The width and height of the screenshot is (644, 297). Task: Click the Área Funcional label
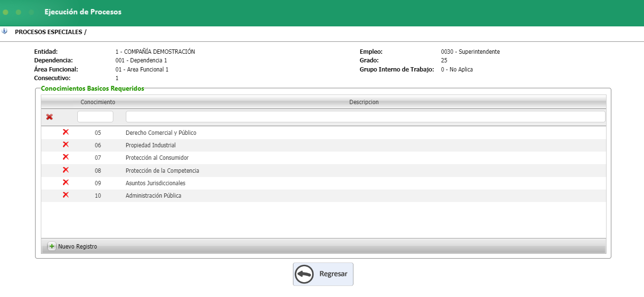[56, 70]
